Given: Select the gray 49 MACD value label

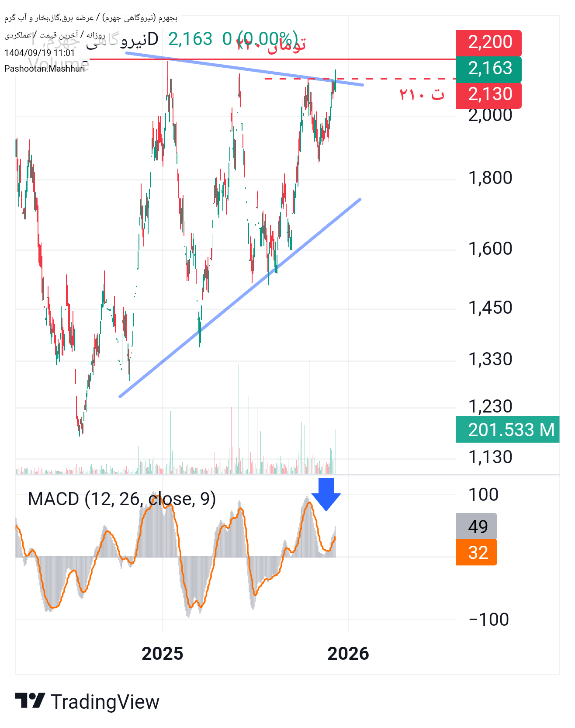Looking at the screenshot, I should [x=476, y=527].
